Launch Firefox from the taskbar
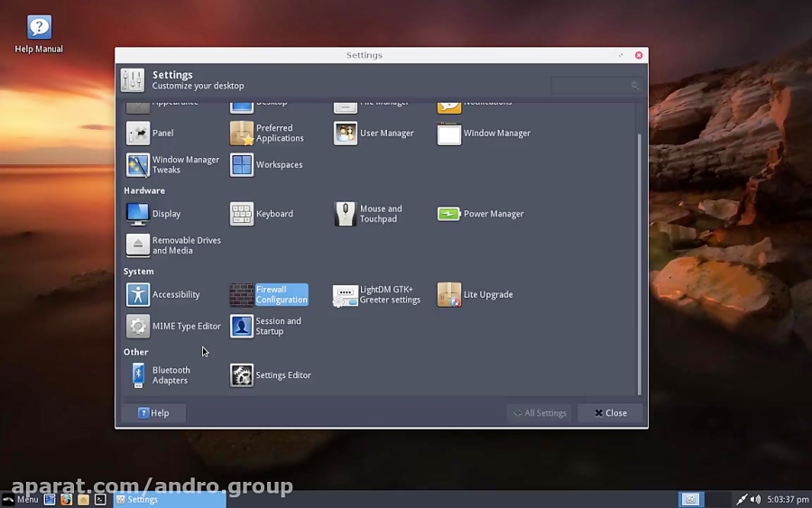Image resolution: width=812 pixels, height=508 pixels. pyautogui.click(x=66, y=499)
